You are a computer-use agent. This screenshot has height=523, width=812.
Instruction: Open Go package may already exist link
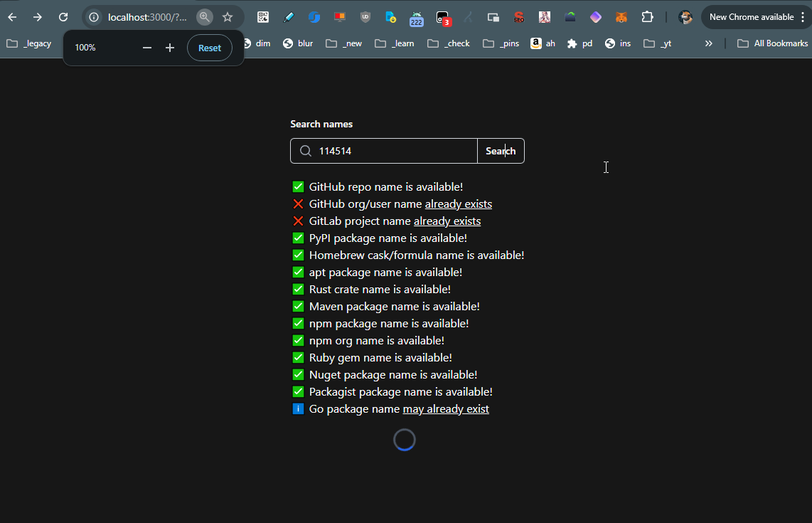(446, 409)
